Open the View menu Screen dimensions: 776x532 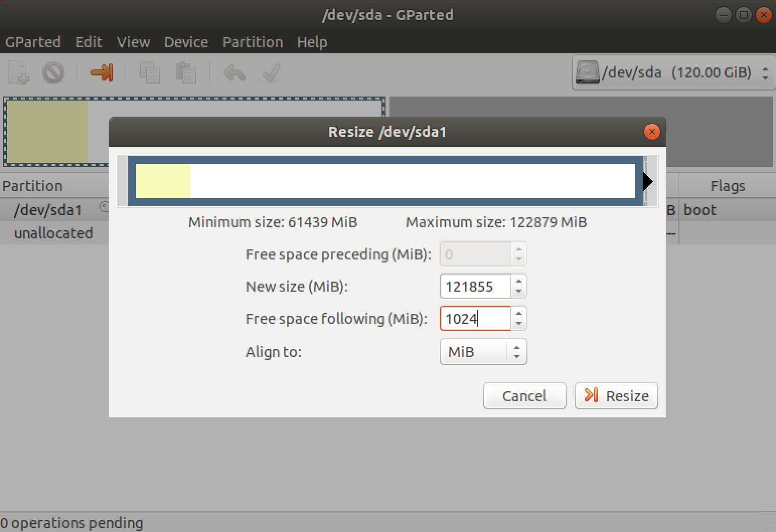133,42
